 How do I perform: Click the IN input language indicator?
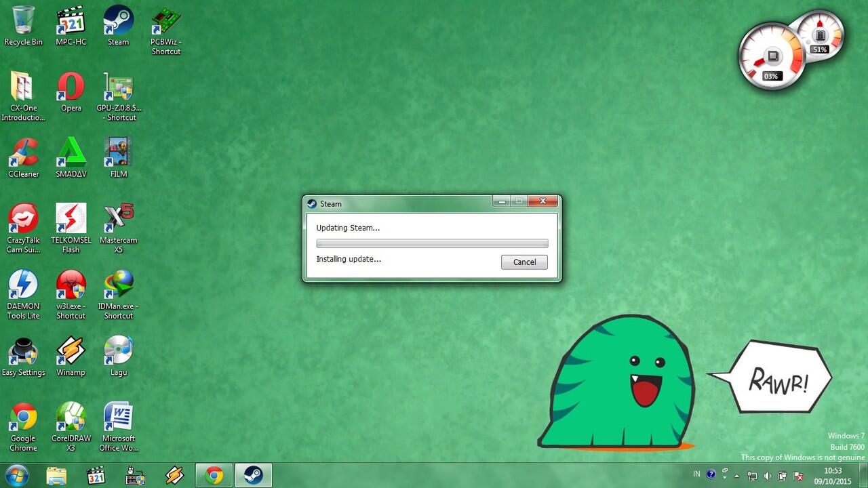point(697,474)
